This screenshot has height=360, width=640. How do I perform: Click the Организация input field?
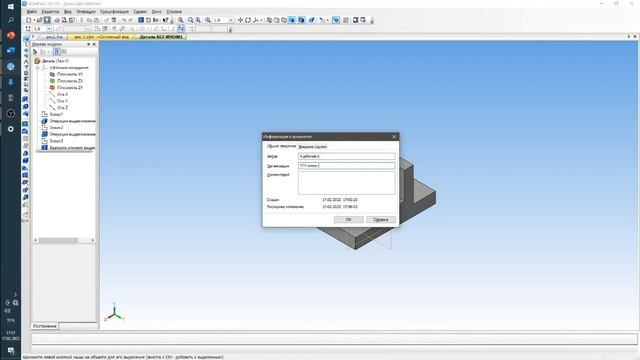pyautogui.click(x=347, y=166)
